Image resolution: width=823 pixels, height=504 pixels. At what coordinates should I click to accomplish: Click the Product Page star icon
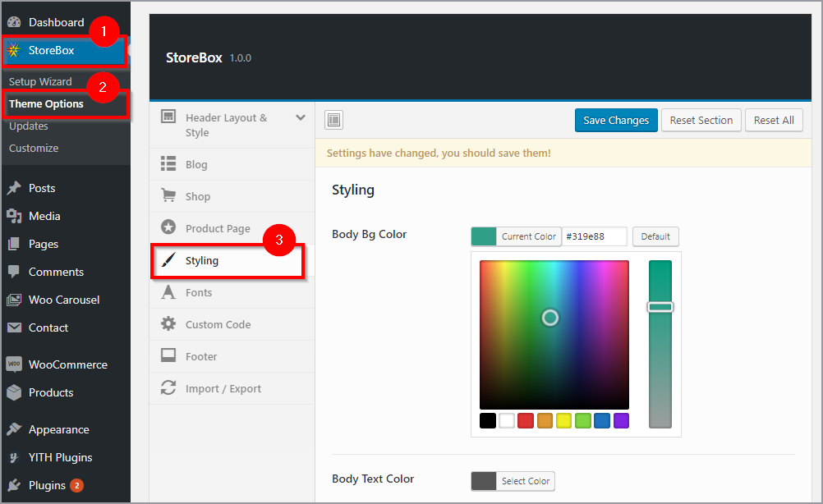coord(168,227)
